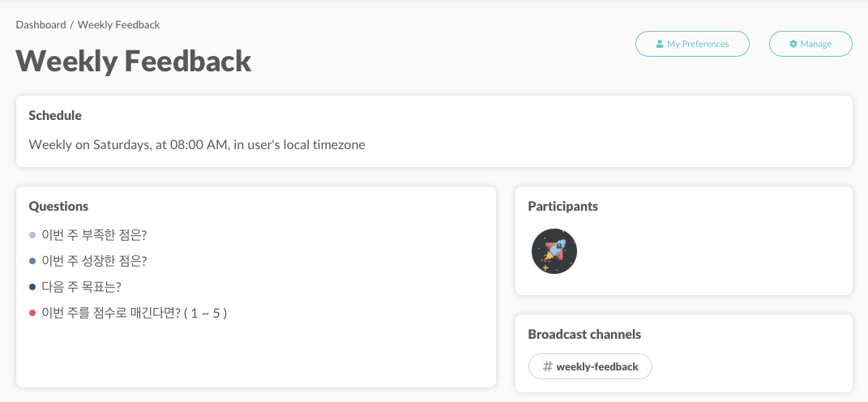This screenshot has height=402, width=868.
Task: Open My Preferences
Action: (x=692, y=44)
